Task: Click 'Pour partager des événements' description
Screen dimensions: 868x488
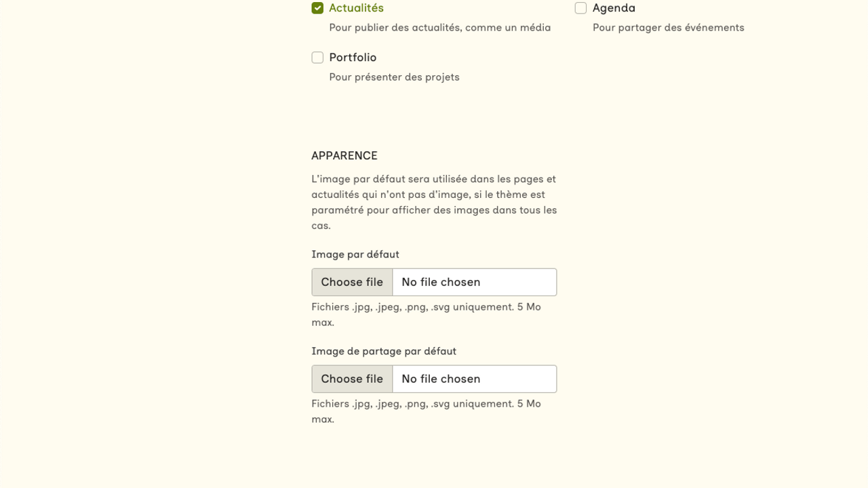Action: 668,28
